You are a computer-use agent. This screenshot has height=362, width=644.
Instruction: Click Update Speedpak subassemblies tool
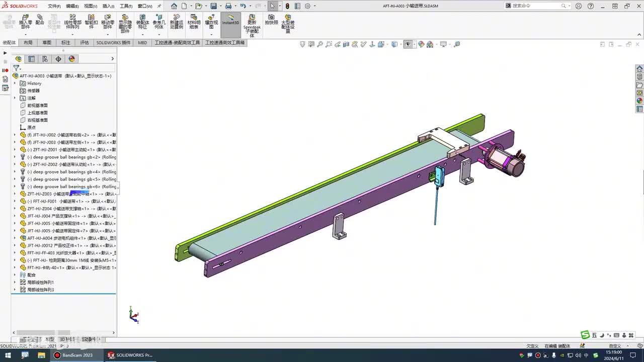click(252, 26)
